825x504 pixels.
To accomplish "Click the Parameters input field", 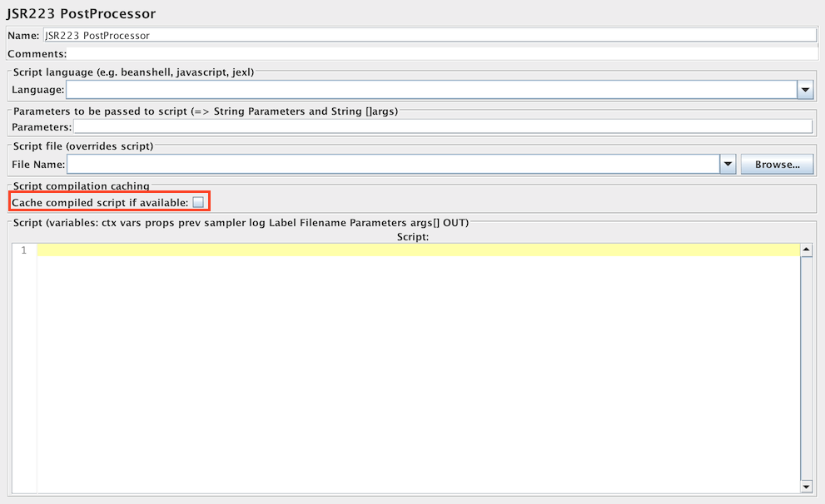I will pos(442,127).
